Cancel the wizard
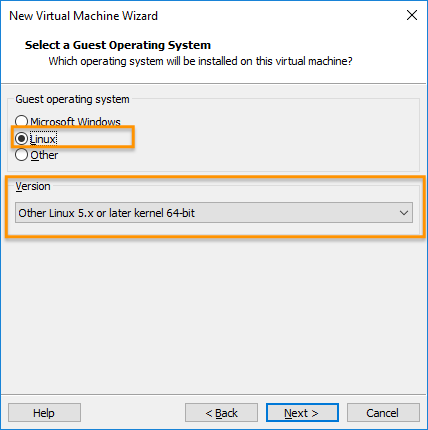Viewport: 428px width, 430px height. 383,413
